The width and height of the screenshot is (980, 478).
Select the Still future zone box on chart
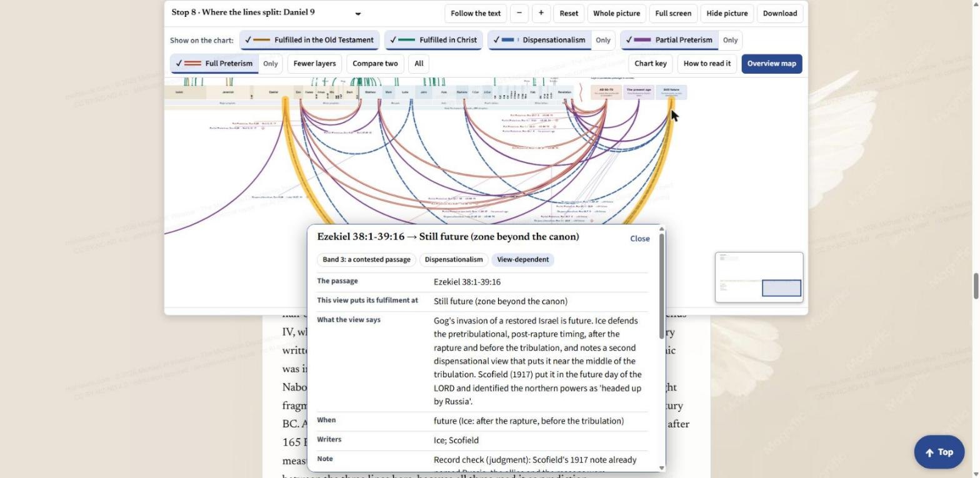pos(671,92)
